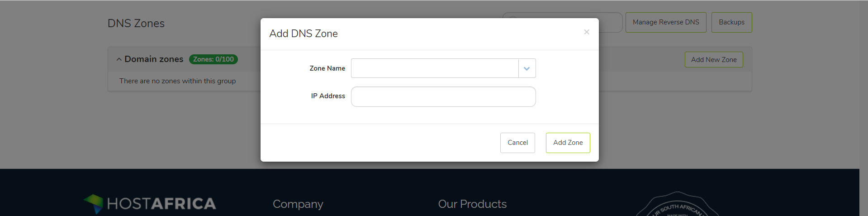Close the Add DNS Zone dialog

point(586,32)
